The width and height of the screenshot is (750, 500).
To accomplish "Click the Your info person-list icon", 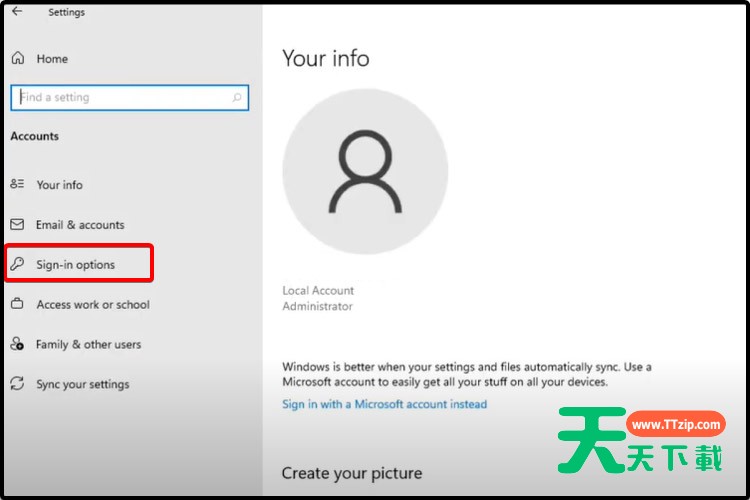I will [x=17, y=184].
